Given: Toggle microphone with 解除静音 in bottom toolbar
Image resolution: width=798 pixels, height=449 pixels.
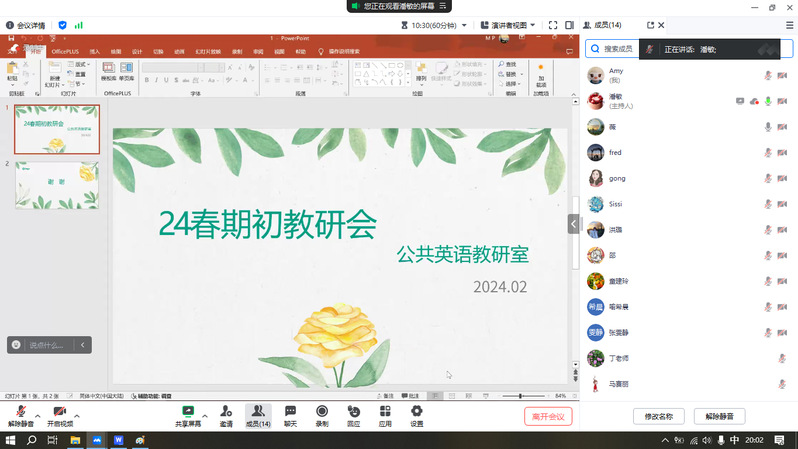Looking at the screenshot, I should pyautogui.click(x=20, y=412).
